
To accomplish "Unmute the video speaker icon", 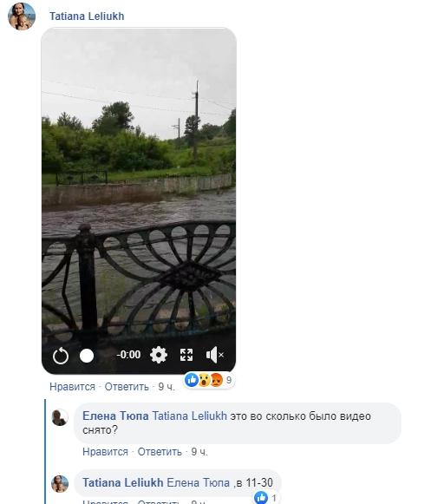I will (x=215, y=355).
